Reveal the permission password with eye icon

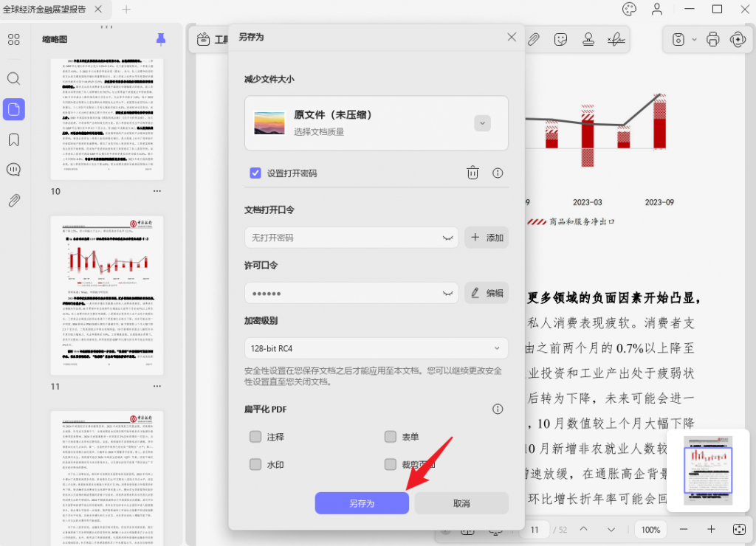coord(448,293)
